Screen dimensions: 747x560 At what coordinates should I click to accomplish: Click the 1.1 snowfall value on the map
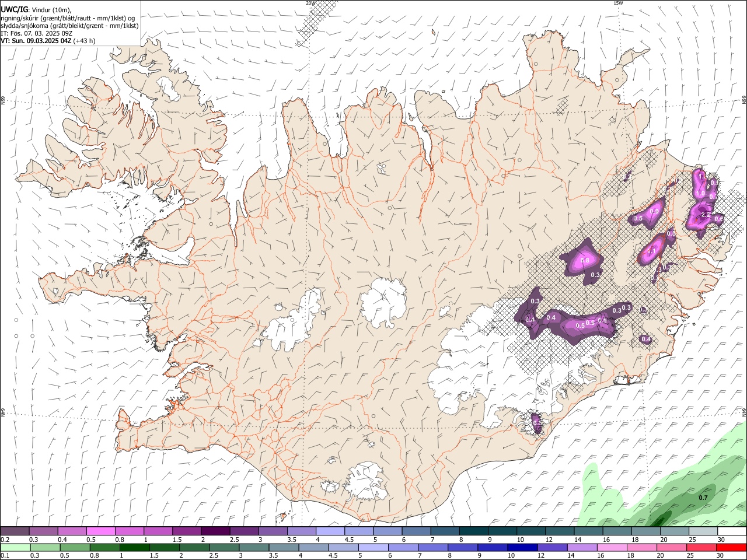pos(652,251)
